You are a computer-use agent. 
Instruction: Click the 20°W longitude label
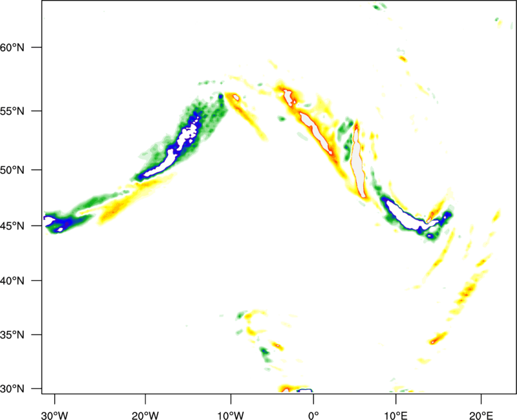click(x=145, y=415)
